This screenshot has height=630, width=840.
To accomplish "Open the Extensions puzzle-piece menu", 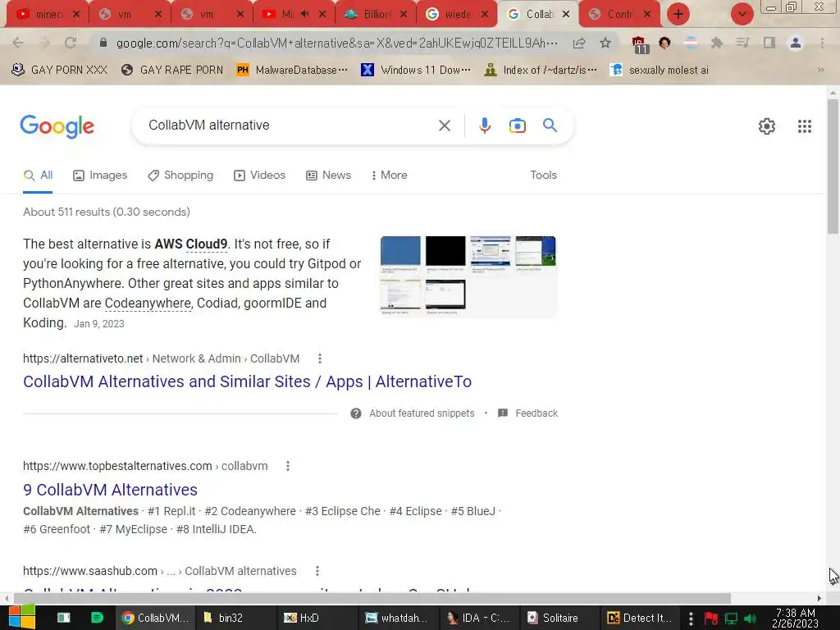I will coord(716,43).
